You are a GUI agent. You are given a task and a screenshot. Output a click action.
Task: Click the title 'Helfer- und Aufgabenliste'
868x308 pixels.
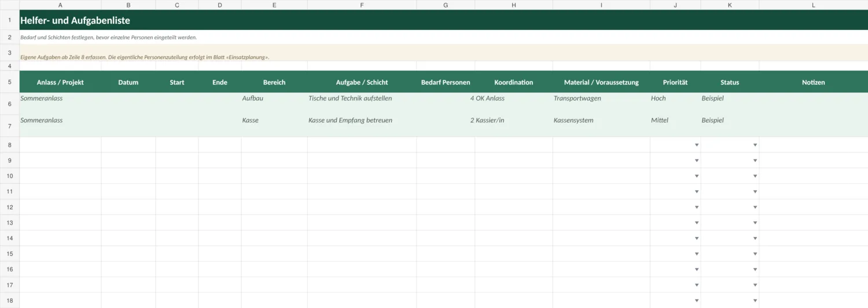coord(75,20)
